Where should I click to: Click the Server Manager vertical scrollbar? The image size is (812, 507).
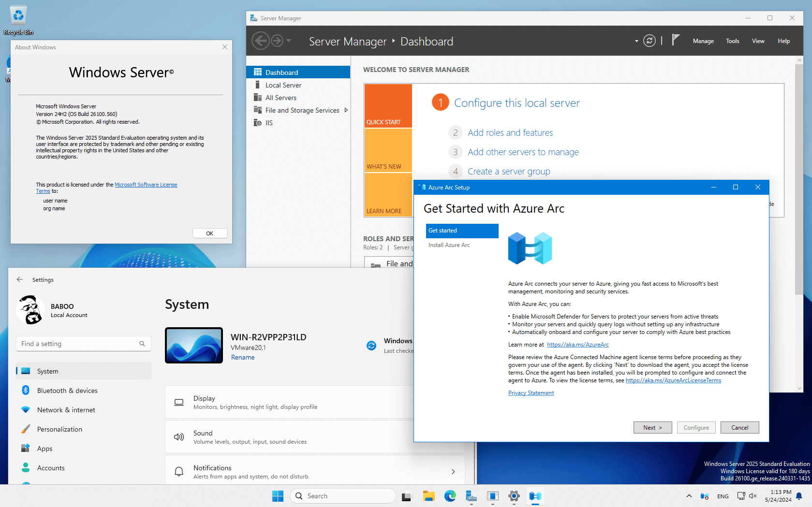(x=798, y=179)
